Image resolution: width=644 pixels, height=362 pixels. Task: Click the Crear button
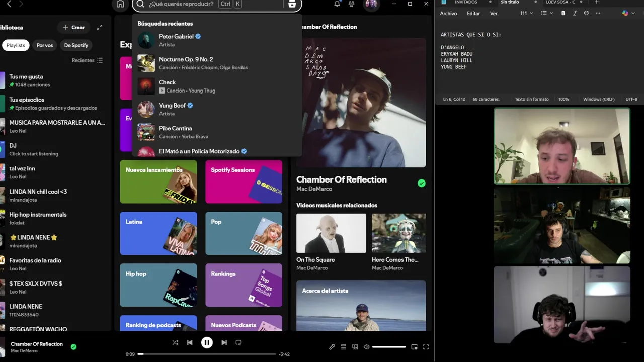click(74, 27)
